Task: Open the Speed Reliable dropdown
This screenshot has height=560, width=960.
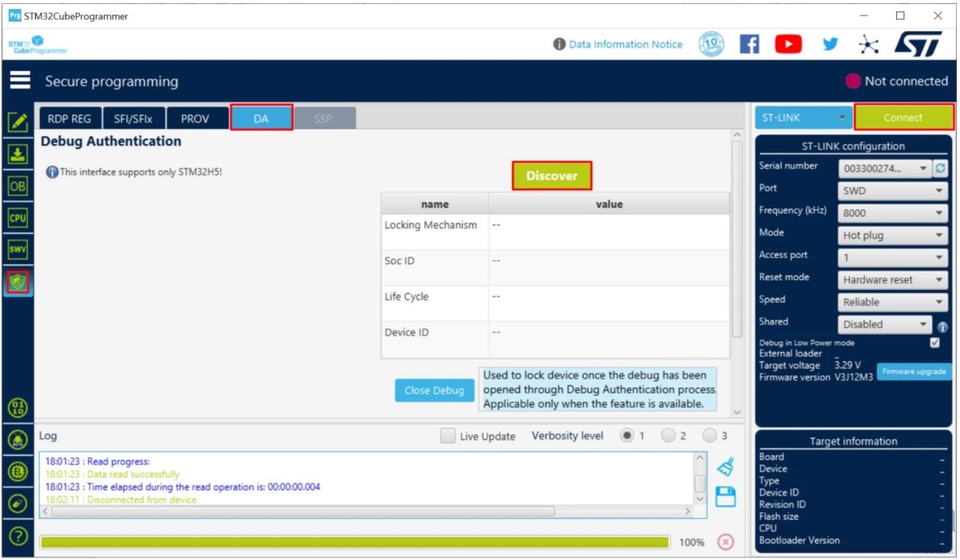Action: pos(893,302)
